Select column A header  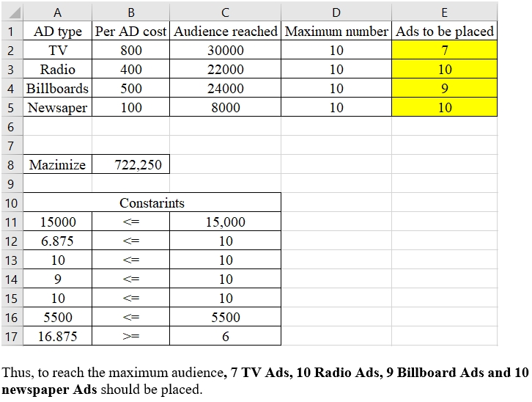(x=57, y=12)
